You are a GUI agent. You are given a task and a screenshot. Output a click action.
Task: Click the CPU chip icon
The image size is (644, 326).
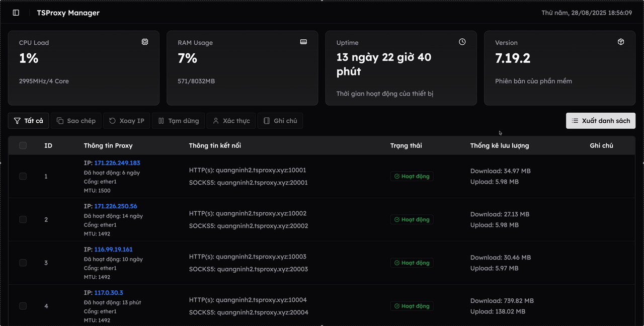click(145, 42)
